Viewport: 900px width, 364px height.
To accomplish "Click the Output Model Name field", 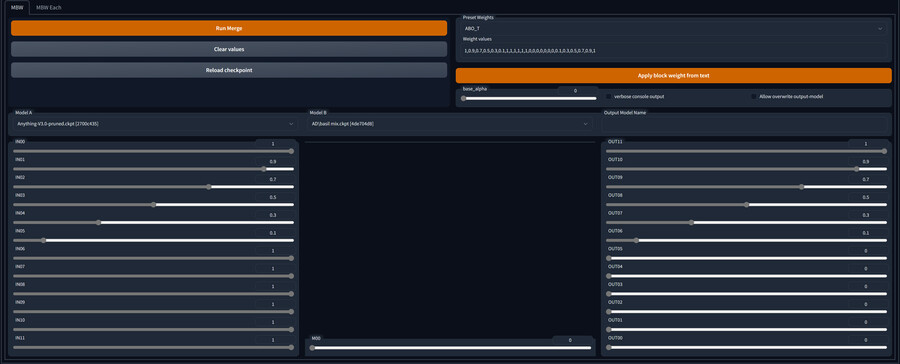I will pyautogui.click(x=746, y=124).
